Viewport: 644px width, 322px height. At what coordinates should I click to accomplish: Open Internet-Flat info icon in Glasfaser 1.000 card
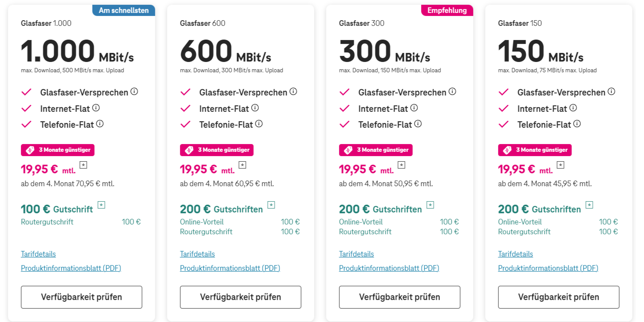click(96, 108)
